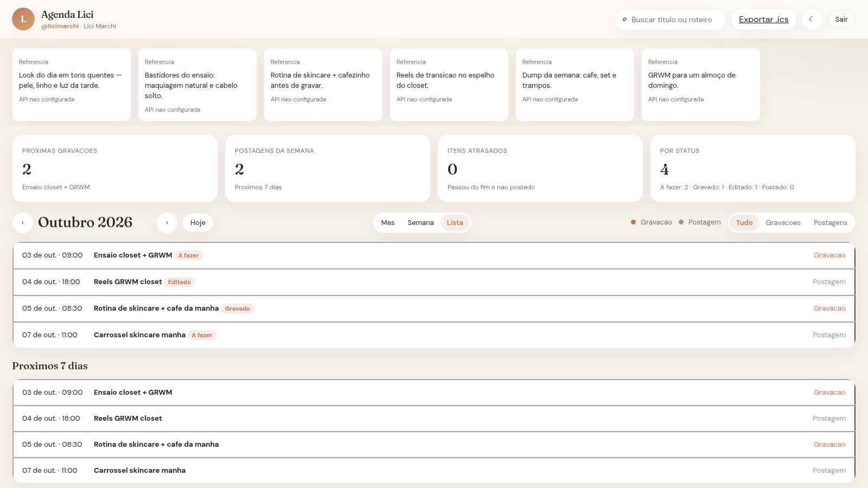
Task: Open 'Carrossel skincare manha' in the October list
Action: click(x=434, y=335)
